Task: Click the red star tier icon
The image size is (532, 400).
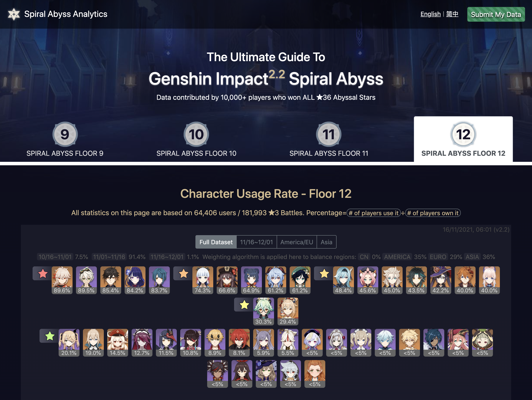Action: coord(43,273)
